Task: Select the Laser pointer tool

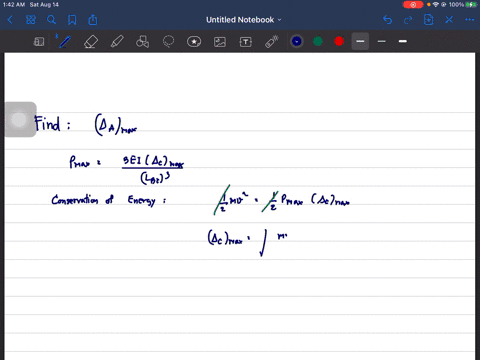Action: click(x=272, y=42)
